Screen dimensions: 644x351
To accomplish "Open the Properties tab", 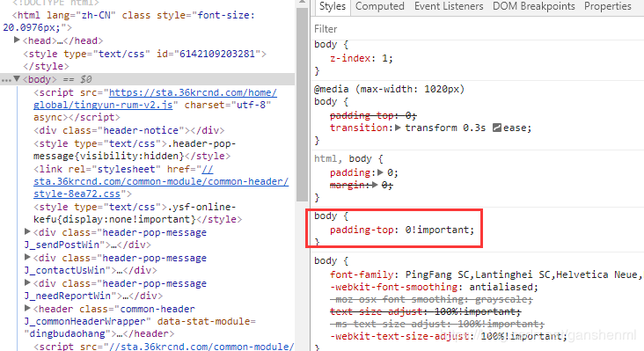I will pos(607,6).
